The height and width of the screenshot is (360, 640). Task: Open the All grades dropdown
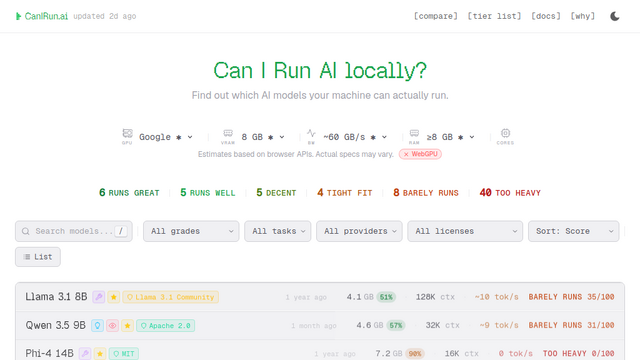click(191, 231)
